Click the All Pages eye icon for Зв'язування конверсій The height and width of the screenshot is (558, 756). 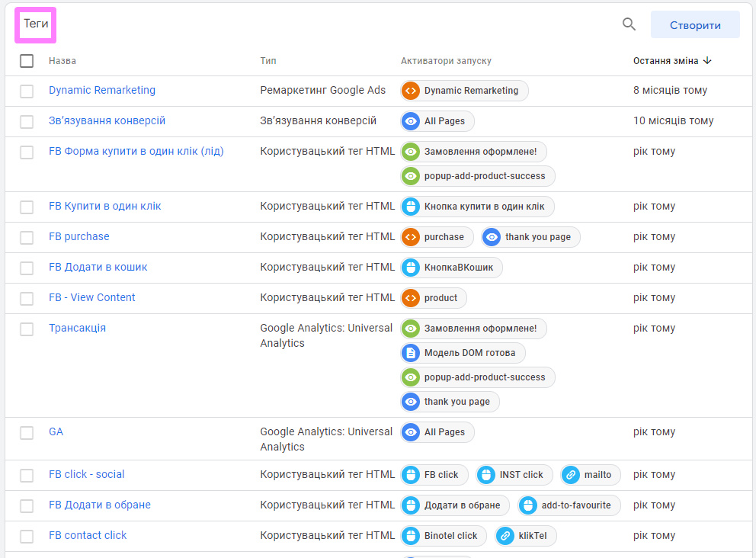point(411,121)
